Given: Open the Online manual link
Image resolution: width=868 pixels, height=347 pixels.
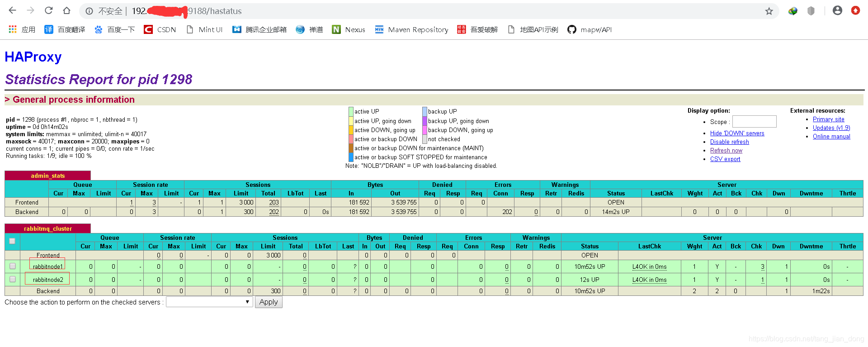Looking at the screenshot, I should tap(831, 136).
